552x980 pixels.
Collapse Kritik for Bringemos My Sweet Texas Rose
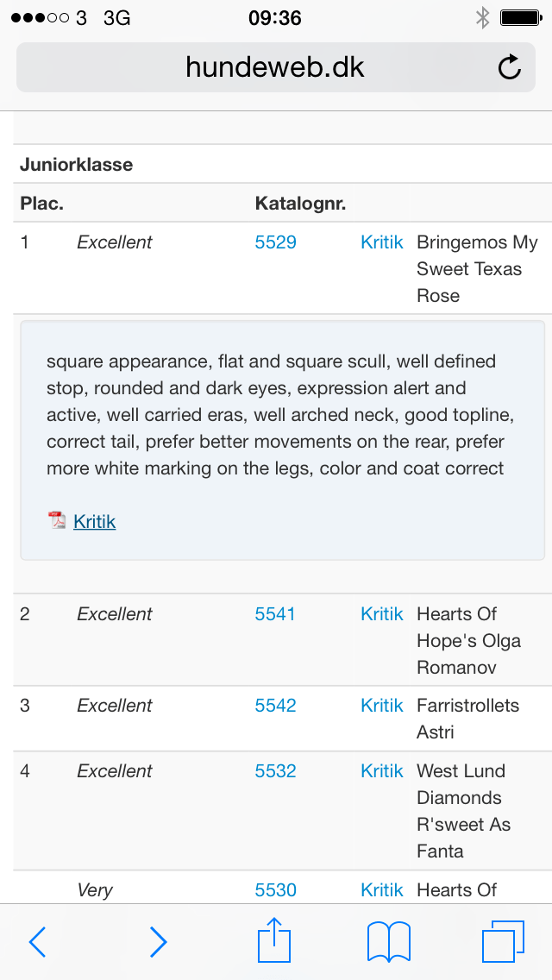(x=382, y=242)
